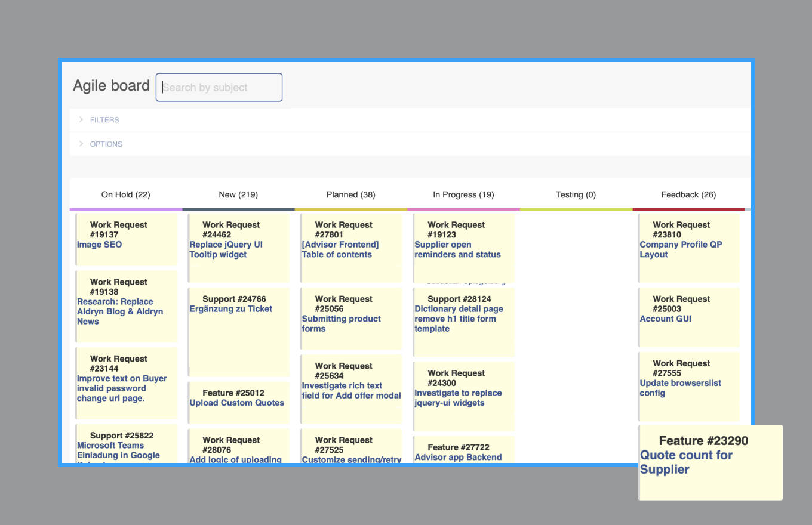
Task: Select the On Hold (22) column header
Action: point(125,194)
